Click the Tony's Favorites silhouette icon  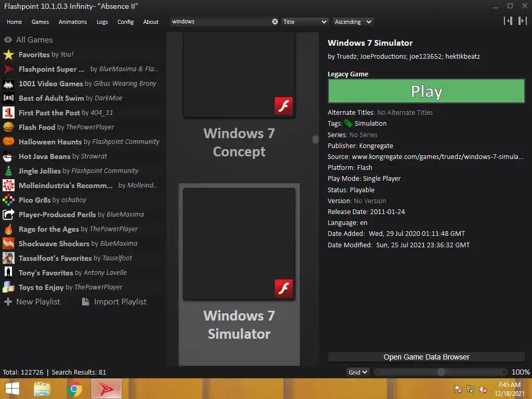pyautogui.click(x=8, y=273)
